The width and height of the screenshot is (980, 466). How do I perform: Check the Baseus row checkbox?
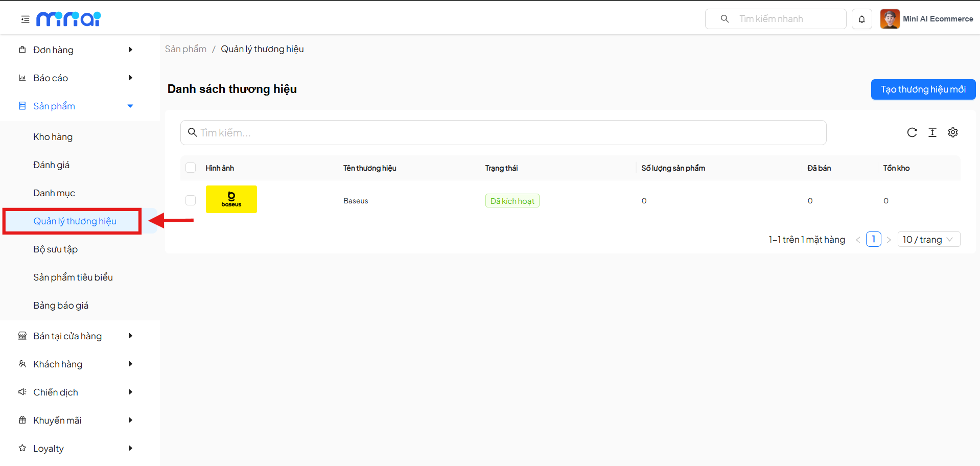click(191, 200)
